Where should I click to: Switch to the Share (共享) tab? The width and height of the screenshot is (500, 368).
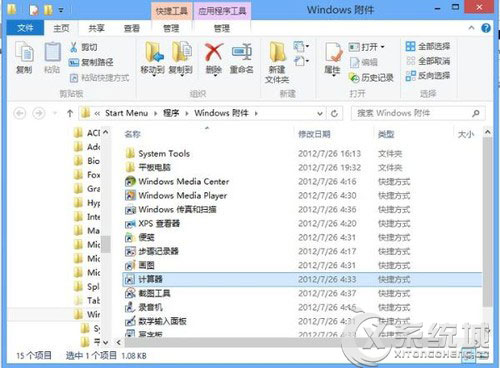(x=96, y=28)
